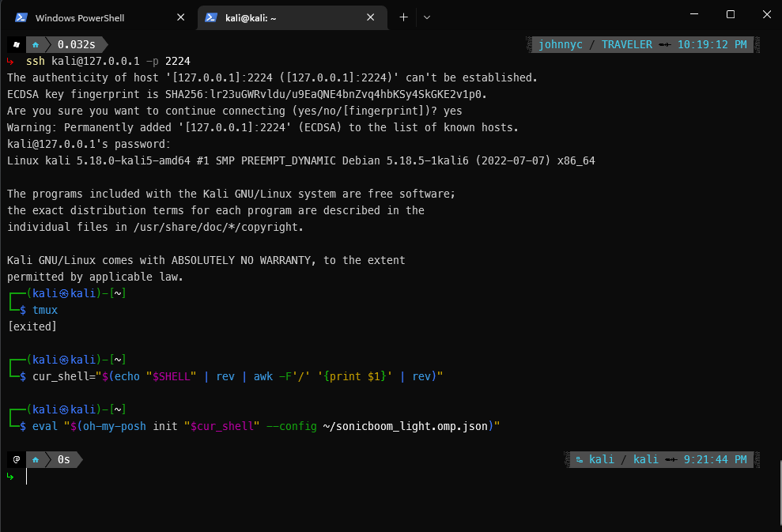Click the blinking cursor on the input line
Screen dimensions: 782x532
[25, 477]
